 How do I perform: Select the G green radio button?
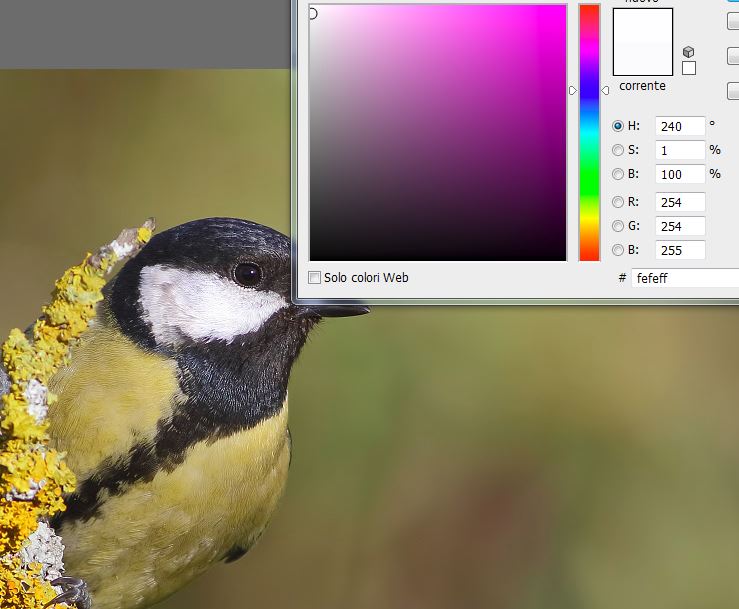617,226
